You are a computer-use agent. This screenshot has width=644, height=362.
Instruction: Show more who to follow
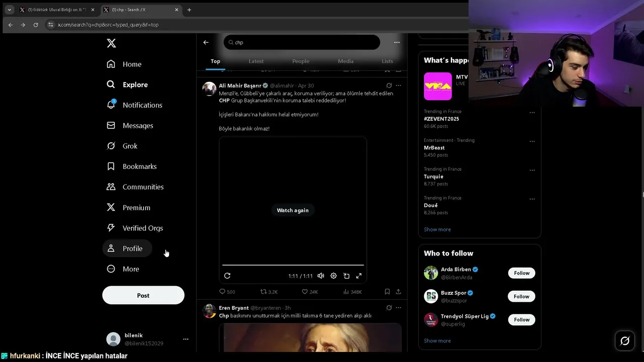[x=437, y=341]
